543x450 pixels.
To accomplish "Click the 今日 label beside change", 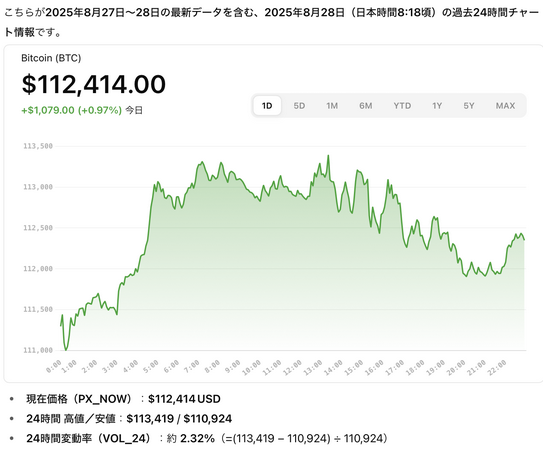I will 134,110.
